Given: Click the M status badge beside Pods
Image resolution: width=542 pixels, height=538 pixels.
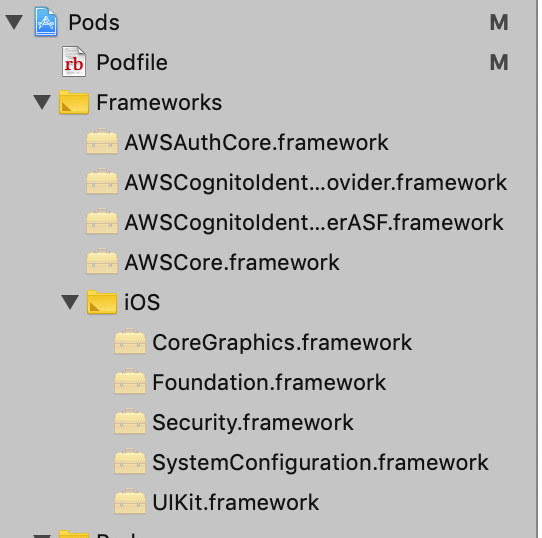Looking at the screenshot, I should click(x=499, y=22).
